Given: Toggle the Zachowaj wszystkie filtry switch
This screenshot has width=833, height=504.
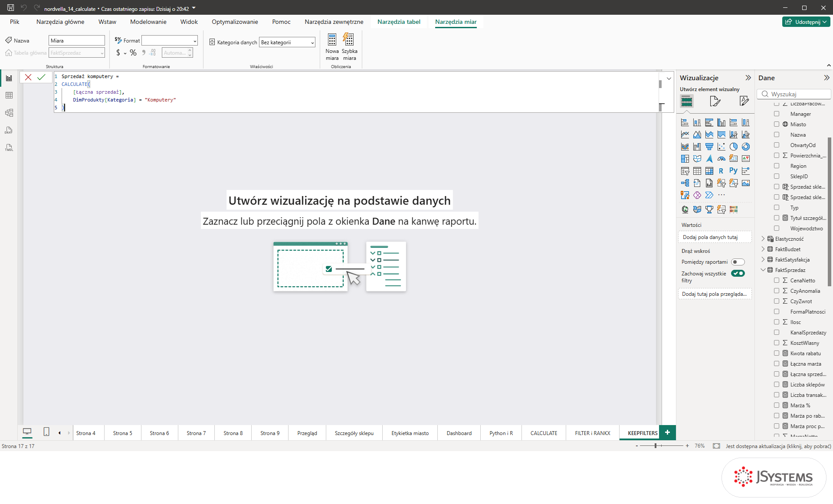Looking at the screenshot, I should (x=738, y=273).
